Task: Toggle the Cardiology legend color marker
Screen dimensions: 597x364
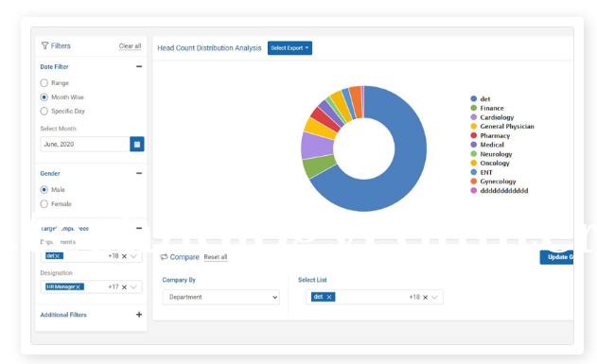Action: 474,117
